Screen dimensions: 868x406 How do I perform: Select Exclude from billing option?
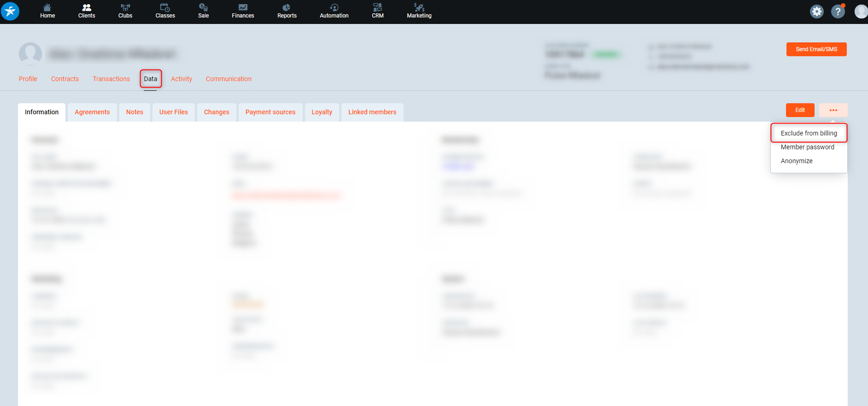click(809, 133)
